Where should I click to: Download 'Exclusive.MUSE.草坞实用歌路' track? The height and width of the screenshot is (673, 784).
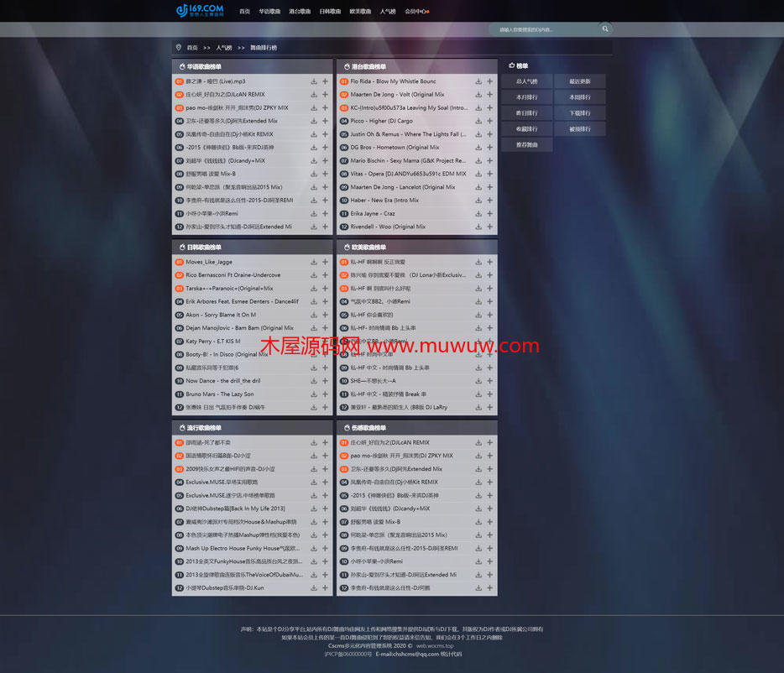point(314,483)
